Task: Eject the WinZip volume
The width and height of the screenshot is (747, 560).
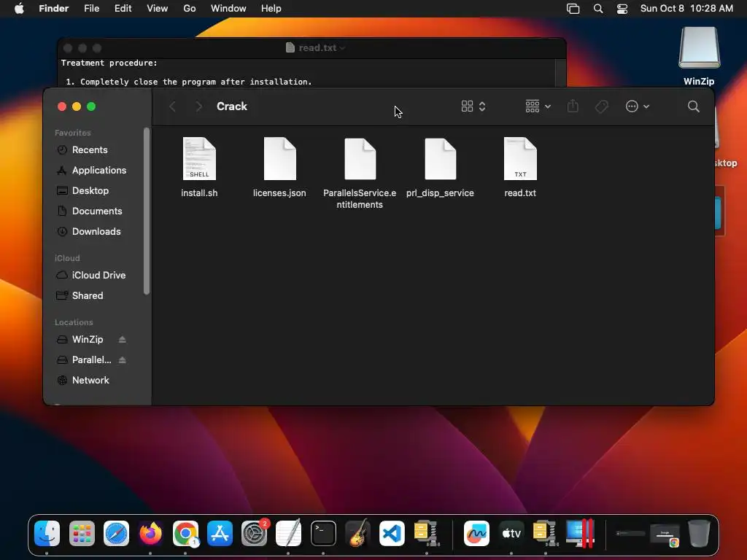Action: click(x=123, y=339)
